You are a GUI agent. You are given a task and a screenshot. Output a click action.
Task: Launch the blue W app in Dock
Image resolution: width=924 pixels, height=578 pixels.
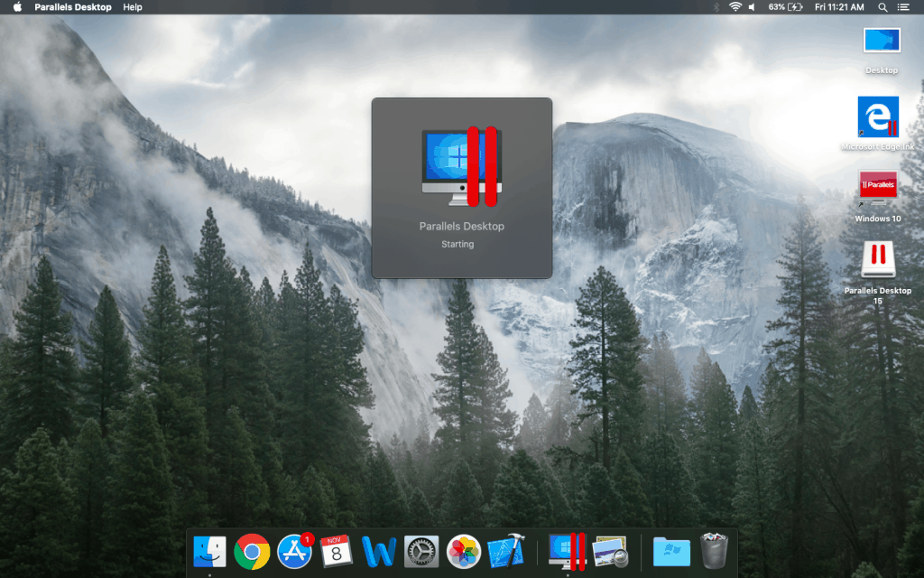click(x=378, y=552)
